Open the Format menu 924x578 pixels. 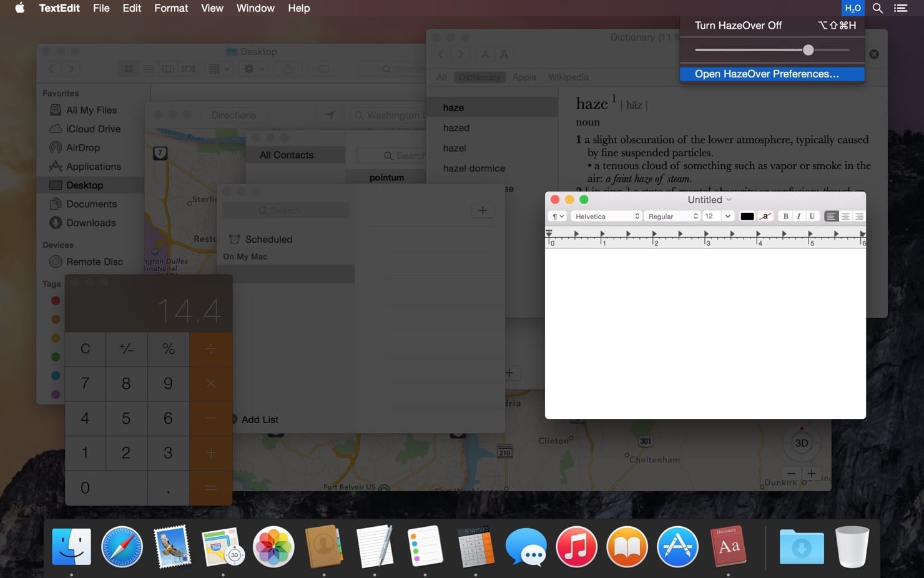171,8
